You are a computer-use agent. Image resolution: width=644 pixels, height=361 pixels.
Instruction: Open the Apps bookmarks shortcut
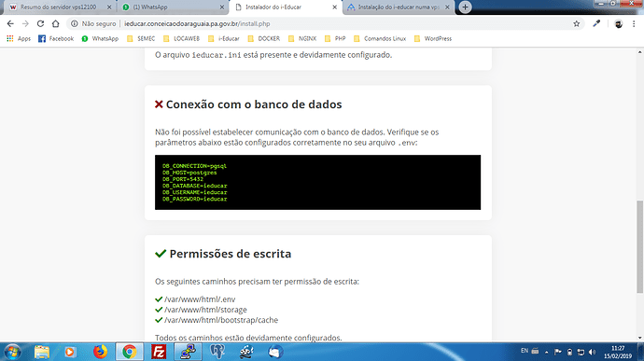click(x=19, y=38)
